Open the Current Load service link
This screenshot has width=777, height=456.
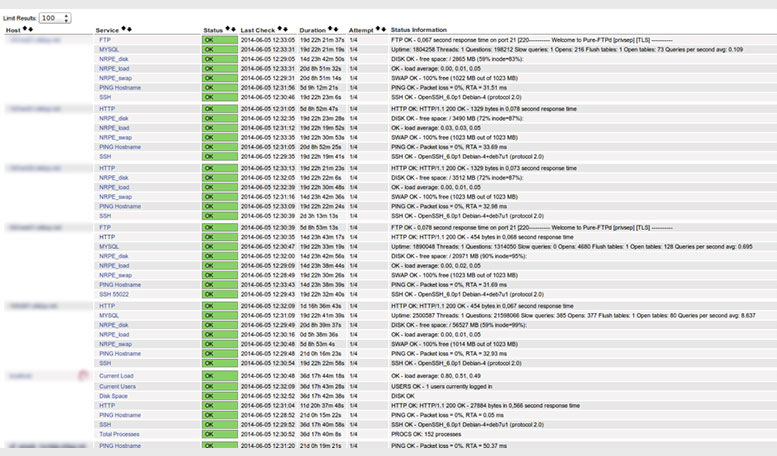[117, 375]
